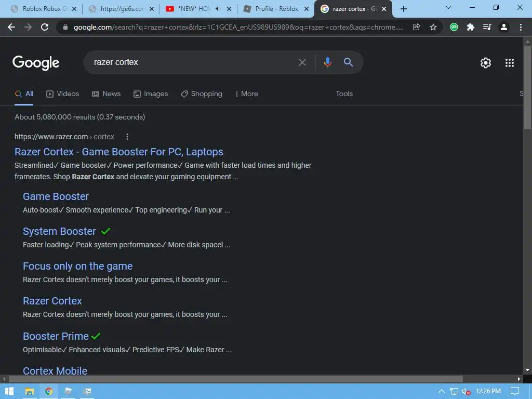Click the razer cortex search field
The image size is (532, 399).
tap(190, 62)
